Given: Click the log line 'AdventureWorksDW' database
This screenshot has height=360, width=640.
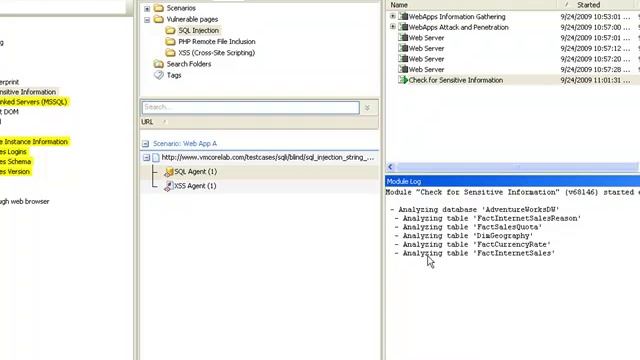Looking at the screenshot, I should click(474, 210).
